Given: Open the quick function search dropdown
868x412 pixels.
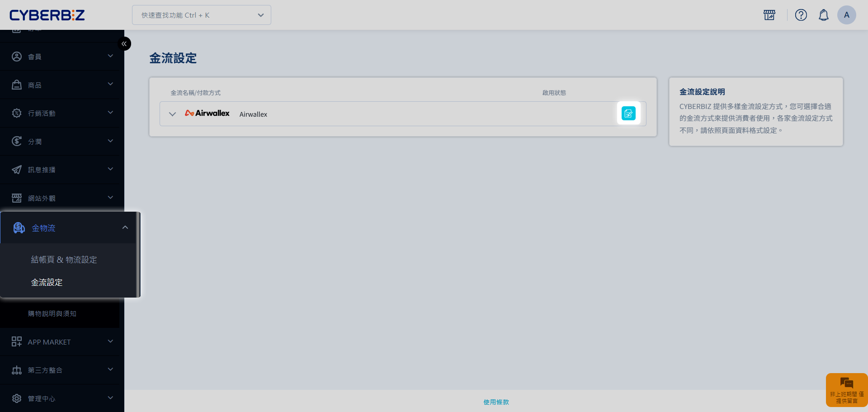Looking at the screenshot, I should pos(201,15).
